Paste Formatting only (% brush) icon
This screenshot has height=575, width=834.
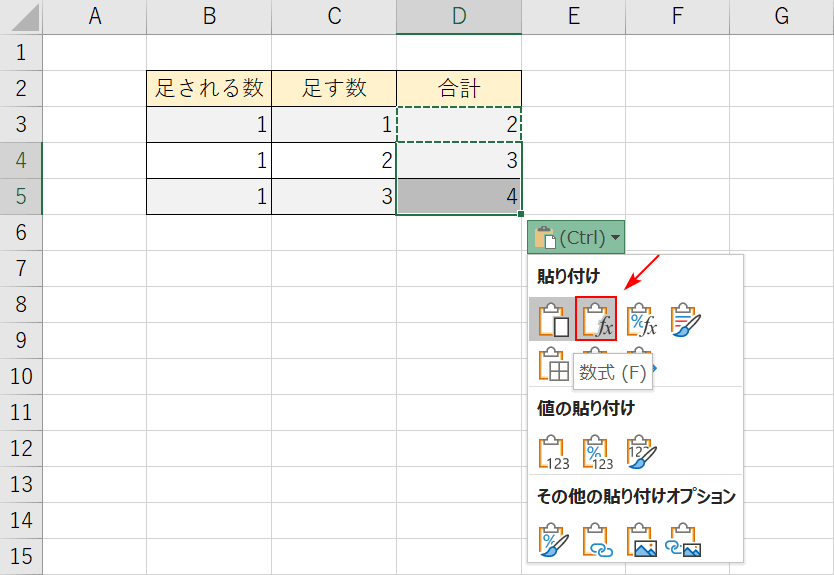pos(553,540)
